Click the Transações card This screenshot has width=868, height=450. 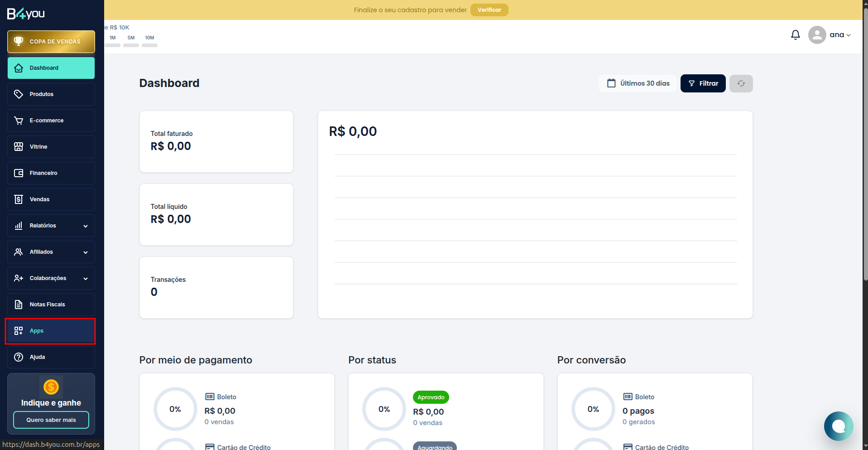(216, 288)
